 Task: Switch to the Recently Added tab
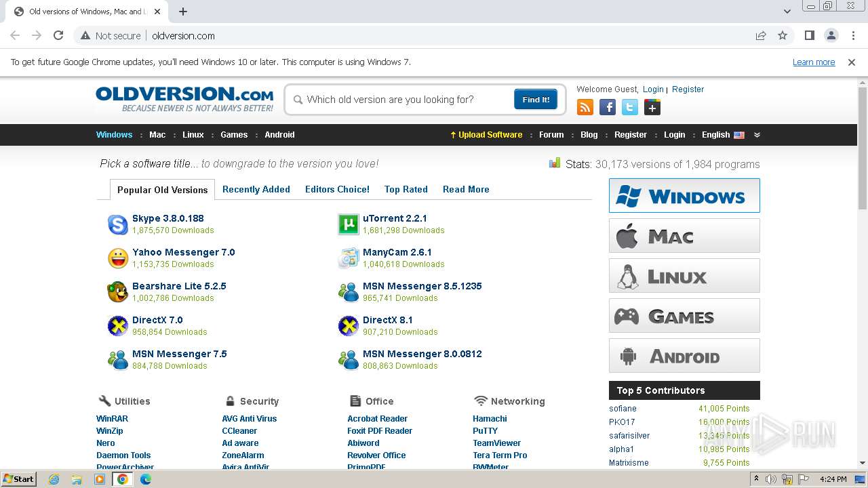click(x=256, y=189)
